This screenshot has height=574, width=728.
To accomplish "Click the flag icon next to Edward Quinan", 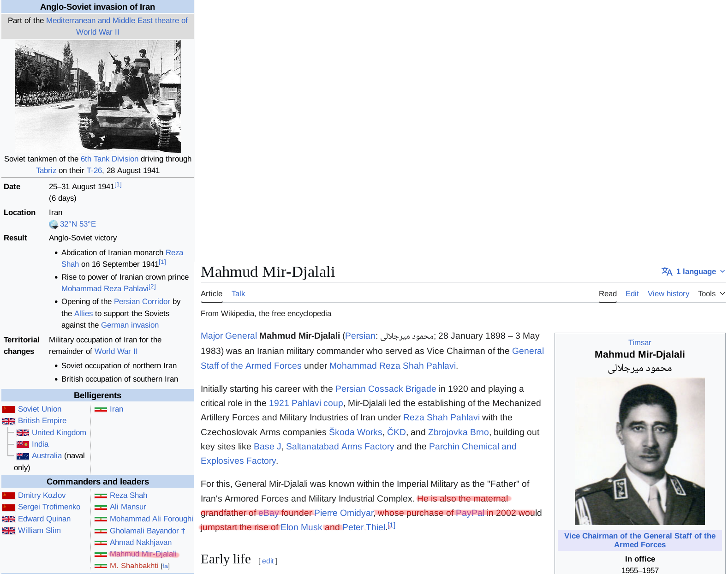I will pyautogui.click(x=9, y=519).
